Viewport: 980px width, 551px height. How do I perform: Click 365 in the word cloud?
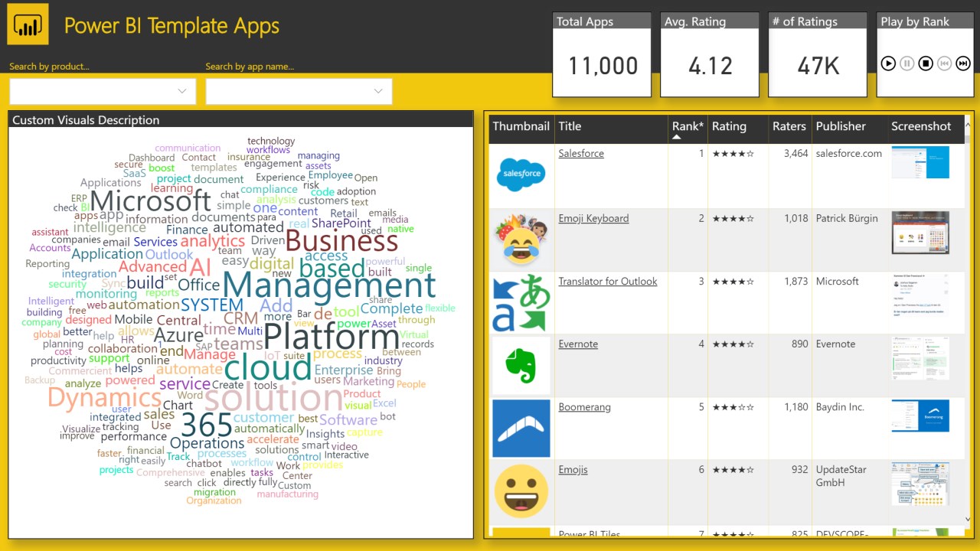[x=206, y=425]
